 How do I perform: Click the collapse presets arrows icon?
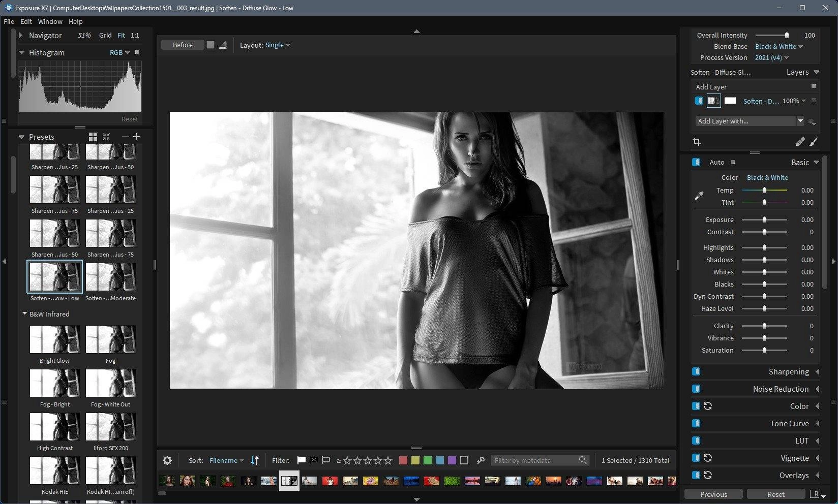(x=106, y=137)
